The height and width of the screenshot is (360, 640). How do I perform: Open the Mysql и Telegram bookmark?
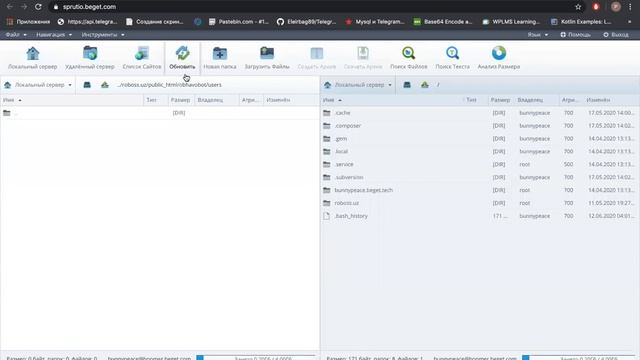pos(375,22)
